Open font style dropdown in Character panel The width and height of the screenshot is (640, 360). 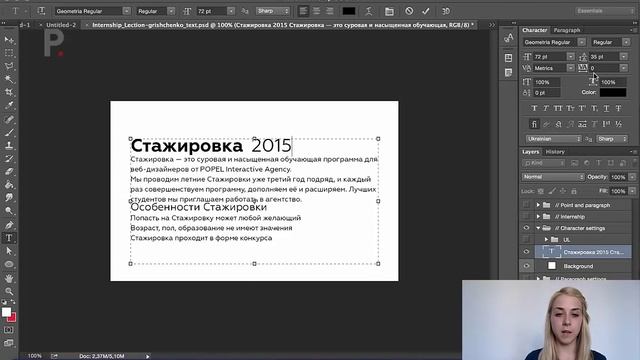click(x=626, y=42)
